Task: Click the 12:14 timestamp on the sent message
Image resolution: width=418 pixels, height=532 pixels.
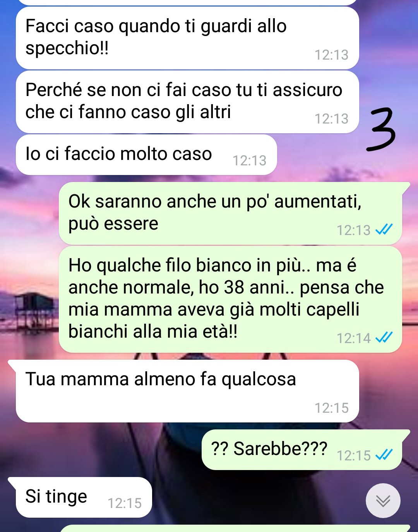Action: 354,338
